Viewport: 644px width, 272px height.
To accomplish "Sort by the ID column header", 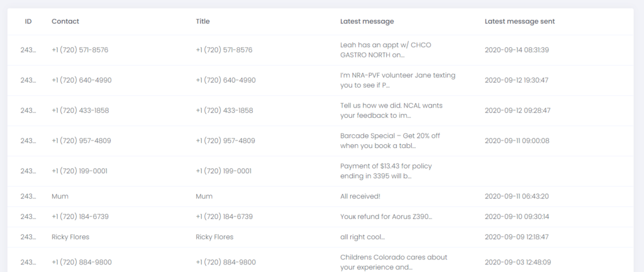I will pyautogui.click(x=28, y=21).
